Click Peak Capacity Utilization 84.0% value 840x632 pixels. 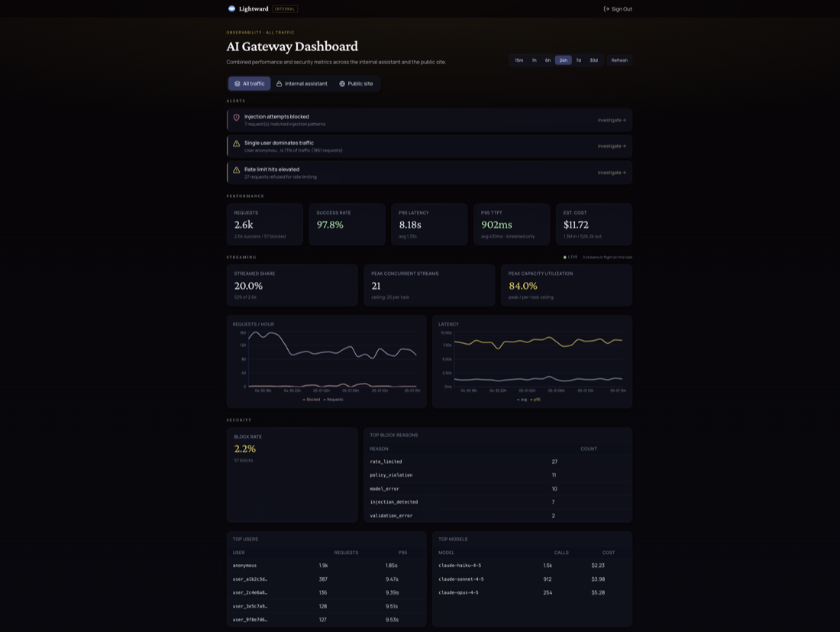(x=523, y=286)
